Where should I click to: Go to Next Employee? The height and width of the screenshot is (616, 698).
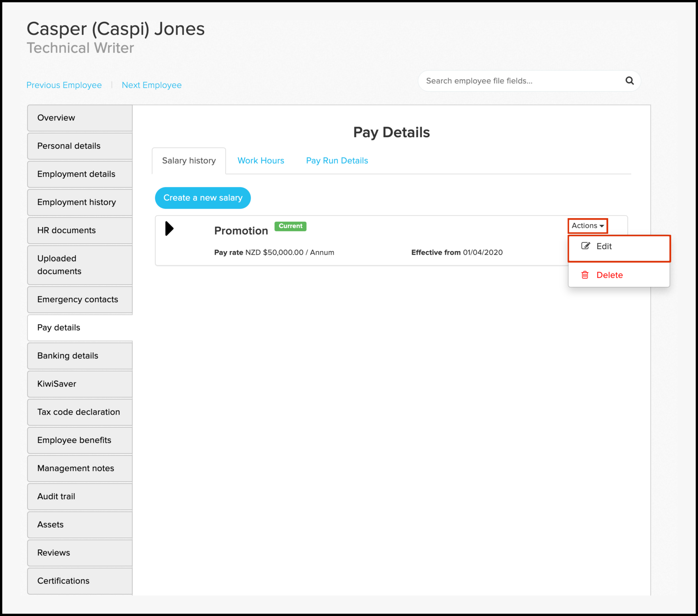point(151,85)
